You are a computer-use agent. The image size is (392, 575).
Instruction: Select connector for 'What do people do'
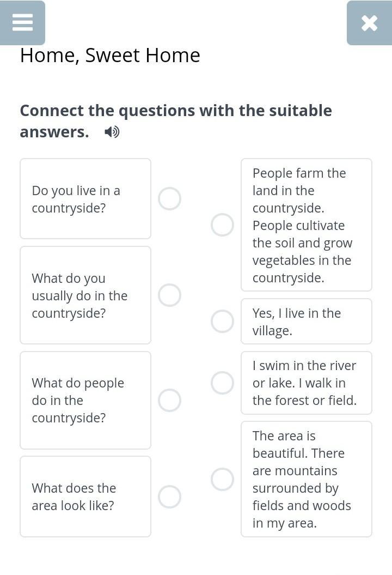(x=169, y=400)
